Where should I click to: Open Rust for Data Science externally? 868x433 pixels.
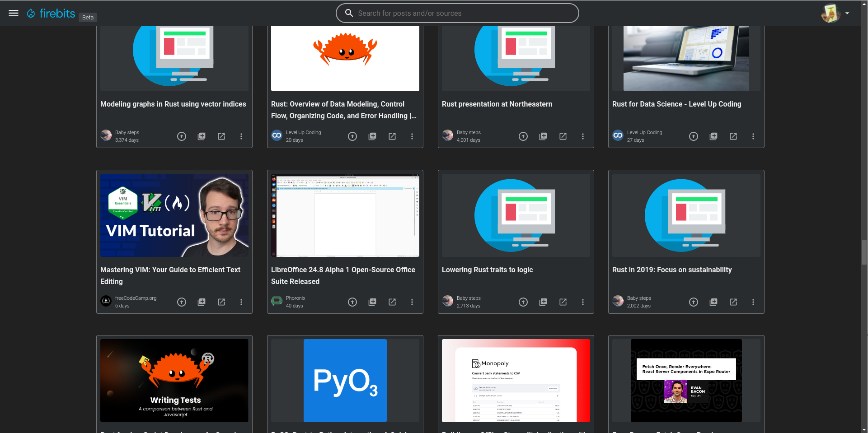click(733, 136)
